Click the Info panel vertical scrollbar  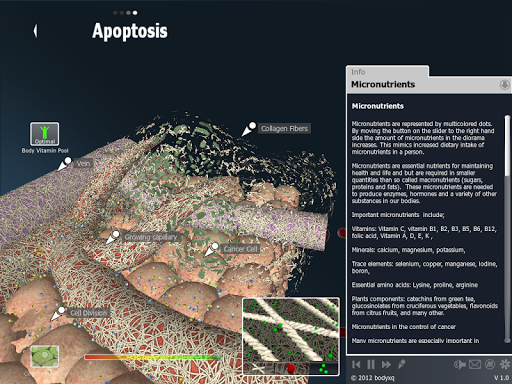507,145
